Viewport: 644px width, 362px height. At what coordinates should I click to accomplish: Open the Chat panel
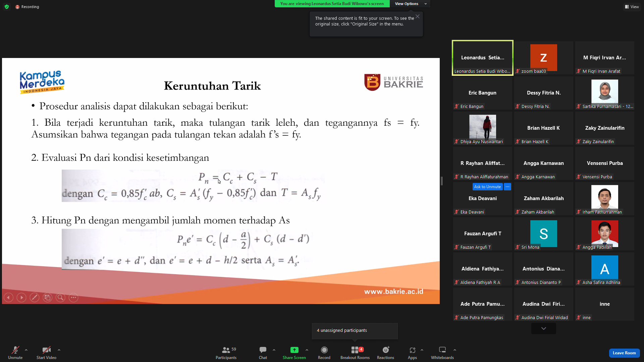(263, 353)
